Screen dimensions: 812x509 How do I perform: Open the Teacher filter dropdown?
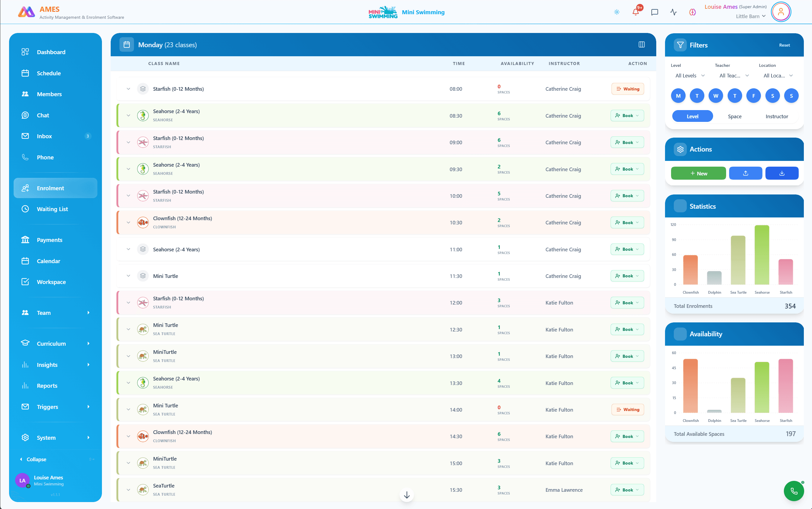click(734, 75)
